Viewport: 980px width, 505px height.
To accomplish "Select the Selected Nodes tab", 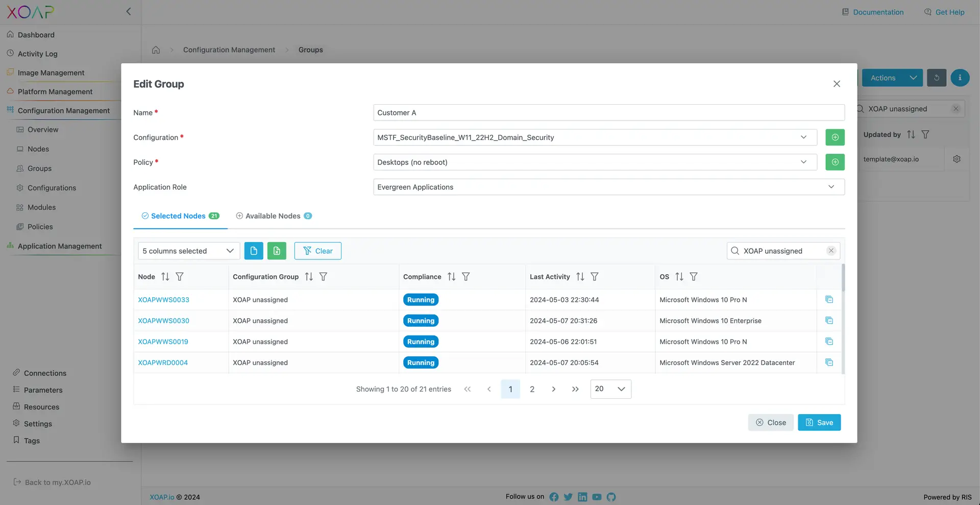I will point(181,216).
